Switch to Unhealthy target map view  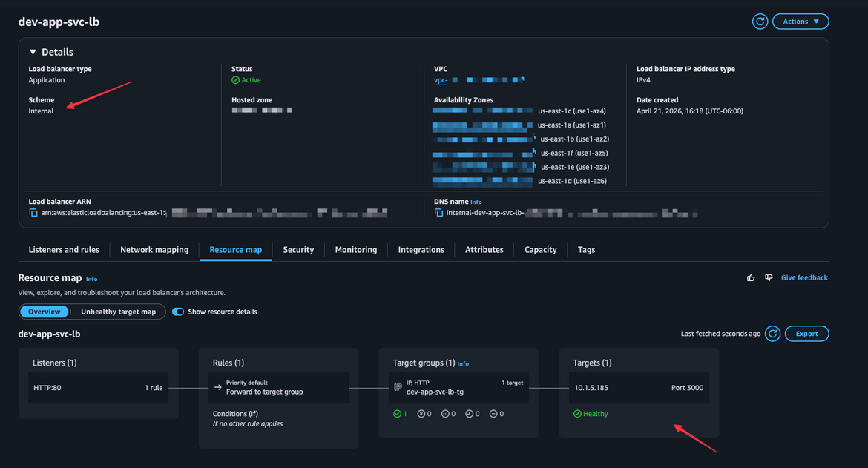tap(119, 312)
